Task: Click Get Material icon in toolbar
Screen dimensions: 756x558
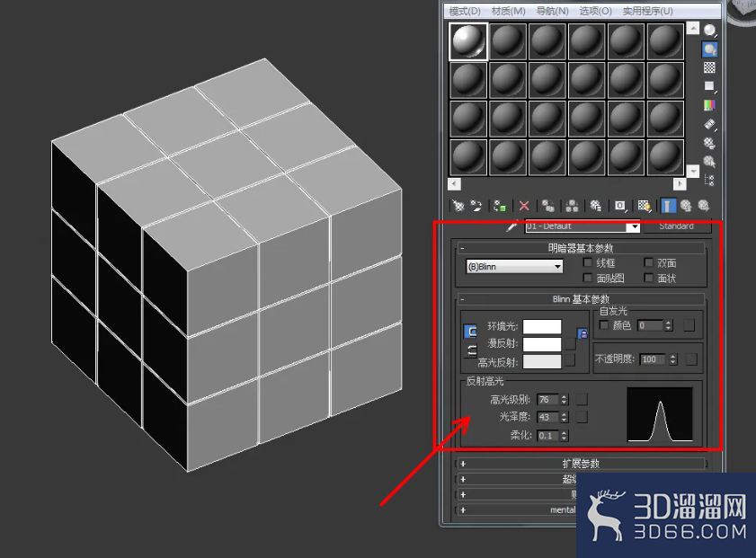Action: 458,207
